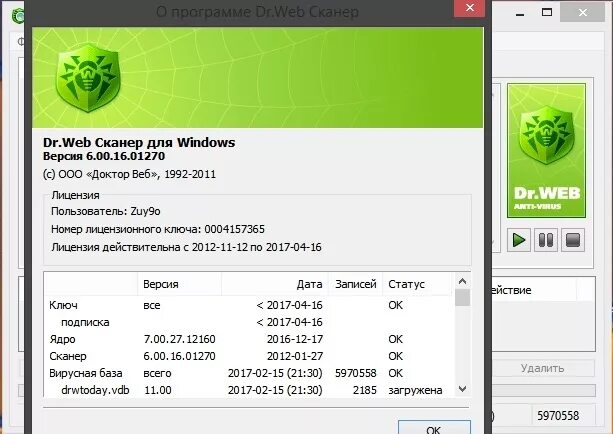Select the подписка row
This screenshot has width=613, height=434.
coord(249,322)
